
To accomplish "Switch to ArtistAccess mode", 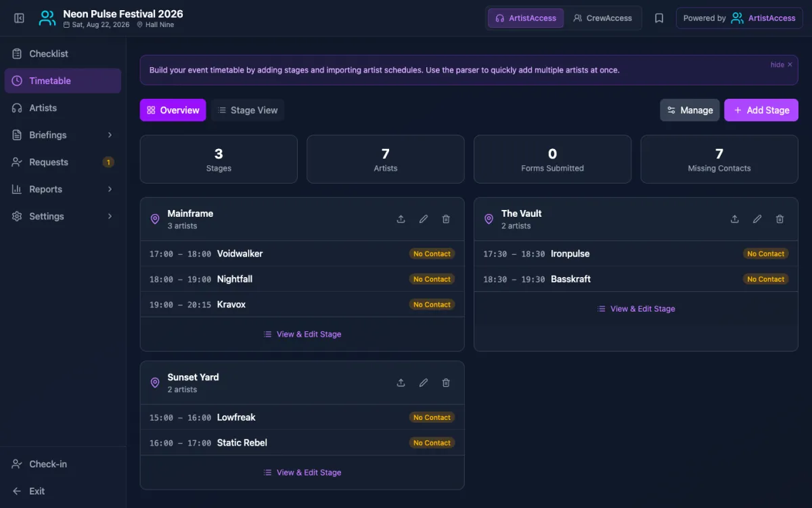I will pyautogui.click(x=526, y=18).
